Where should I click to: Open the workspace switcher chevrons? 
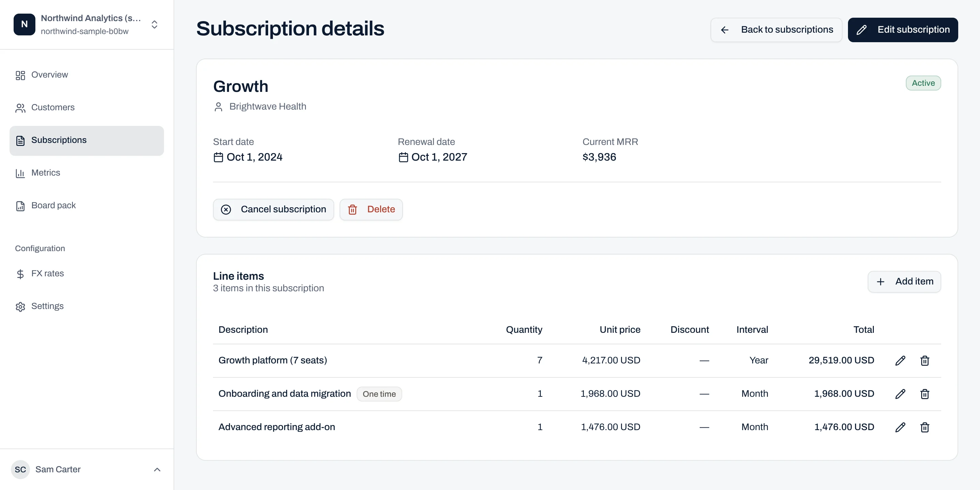pos(154,24)
